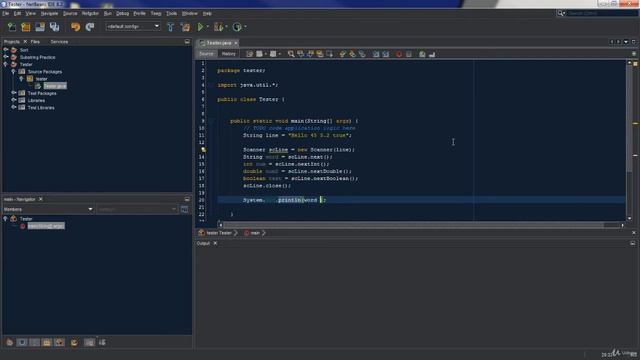Click the Save All icon

[x=54, y=27]
